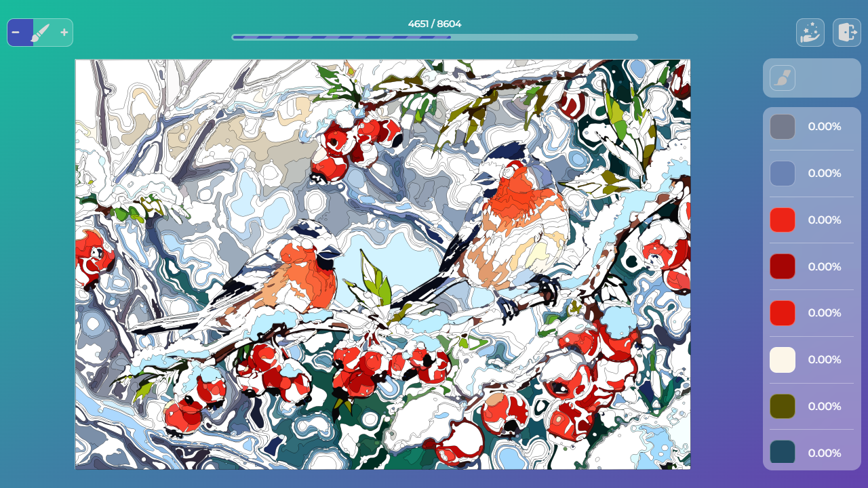Select the dark red color swatch

[783, 266]
